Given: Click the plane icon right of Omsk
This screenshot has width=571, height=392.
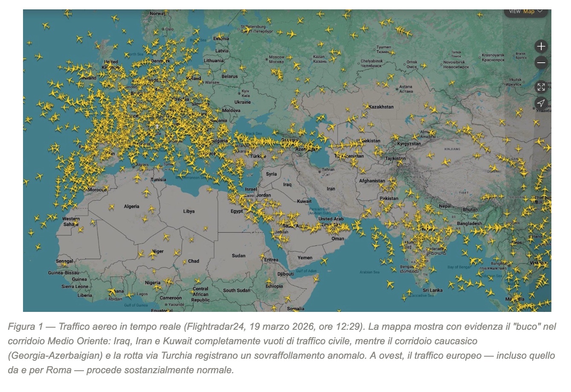Looking at the screenshot, I should click(x=424, y=66).
